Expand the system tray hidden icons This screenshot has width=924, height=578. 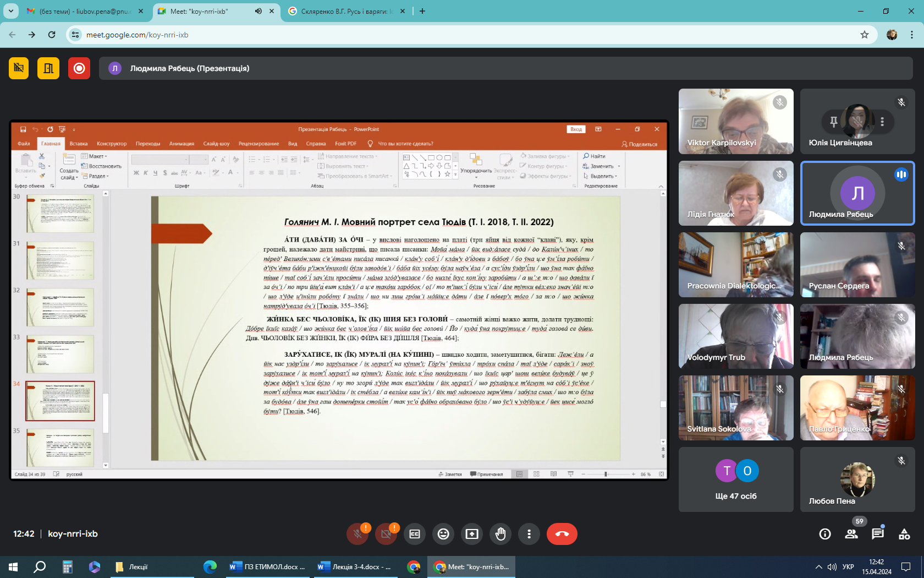click(818, 567)
